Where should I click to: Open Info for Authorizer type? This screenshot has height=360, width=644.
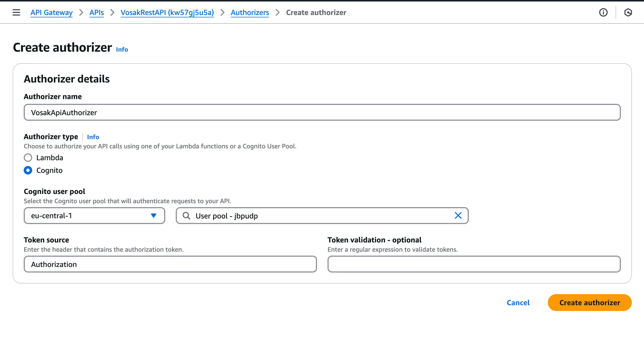93,137
